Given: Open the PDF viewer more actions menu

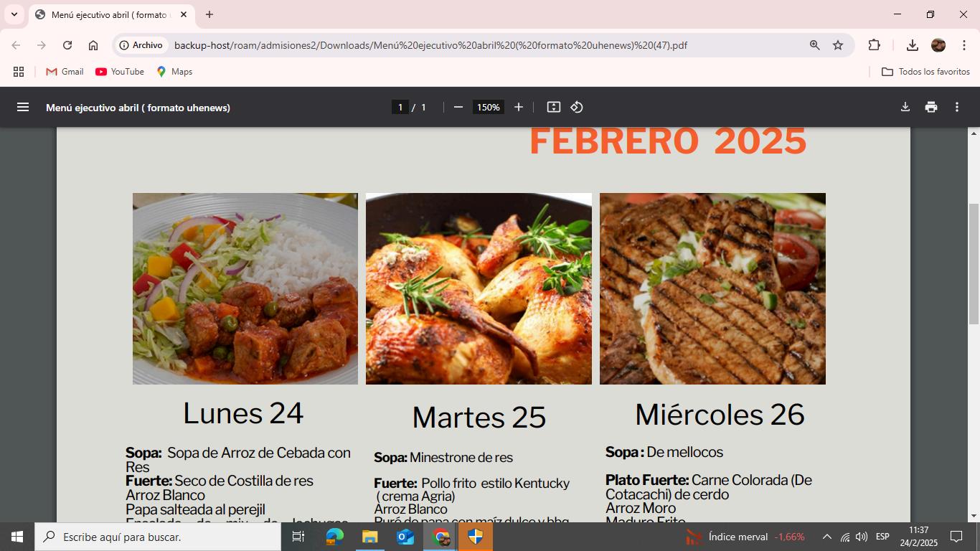Looking at the screenshot, I should [957, 107].
